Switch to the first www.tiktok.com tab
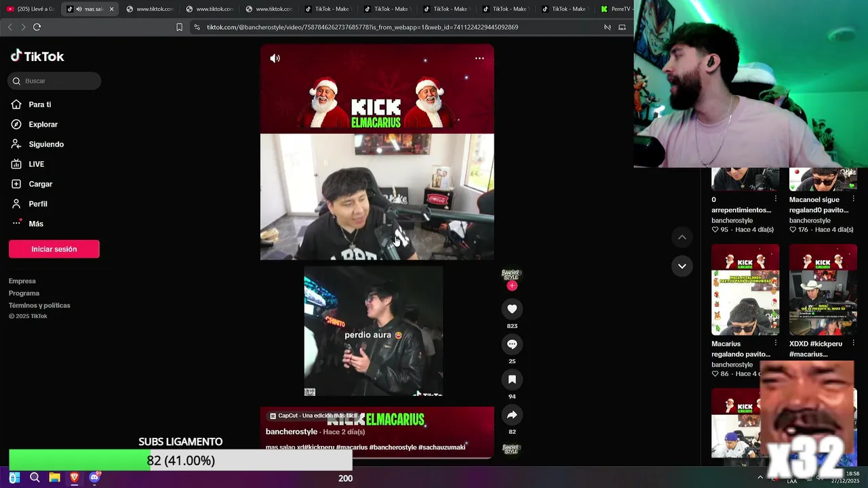 (149, 9)
